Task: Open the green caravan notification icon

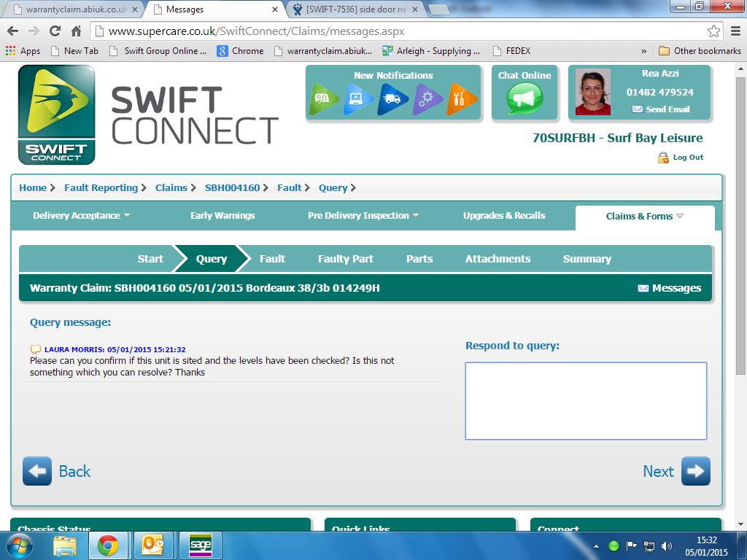Action: tap(324, 99)
